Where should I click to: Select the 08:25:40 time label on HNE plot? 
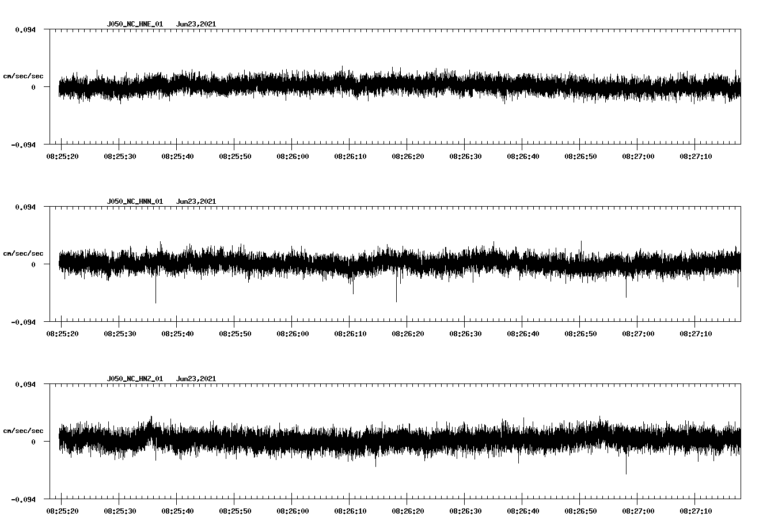177,157
